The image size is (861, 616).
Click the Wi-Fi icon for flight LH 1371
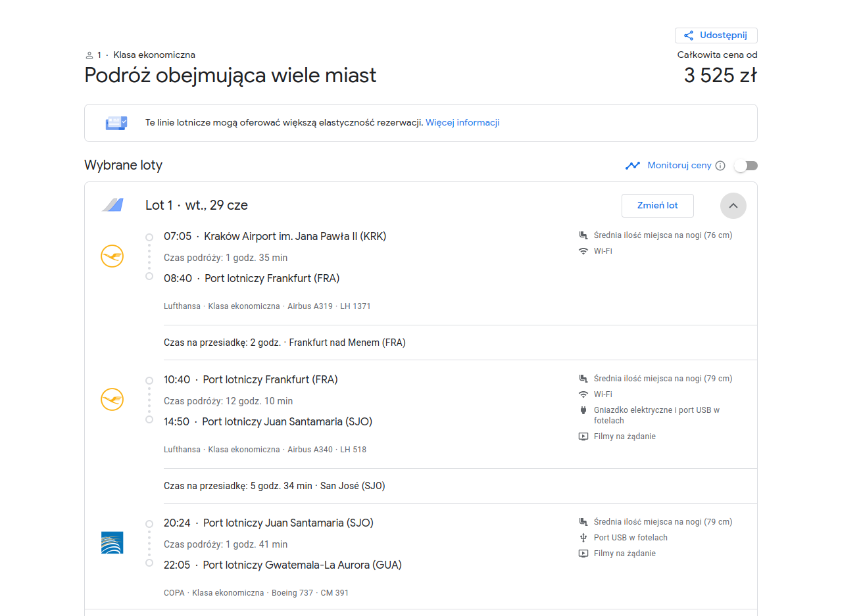coord(583,251)
